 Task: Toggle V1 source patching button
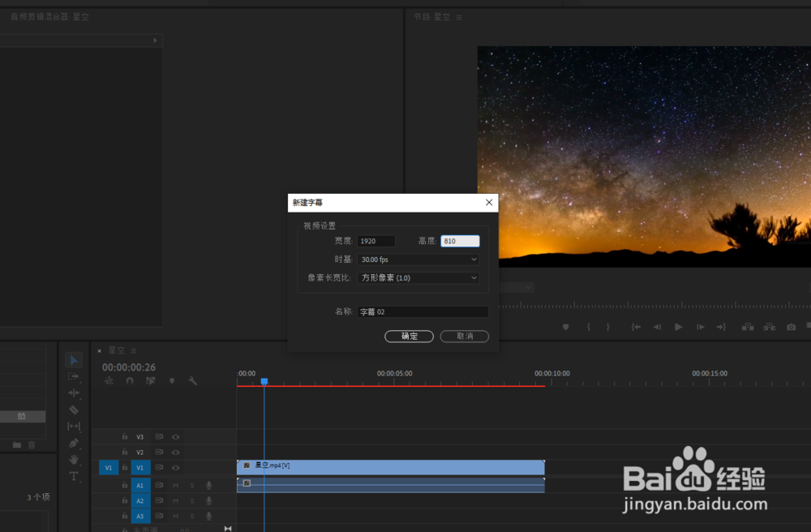click(109, 468)
